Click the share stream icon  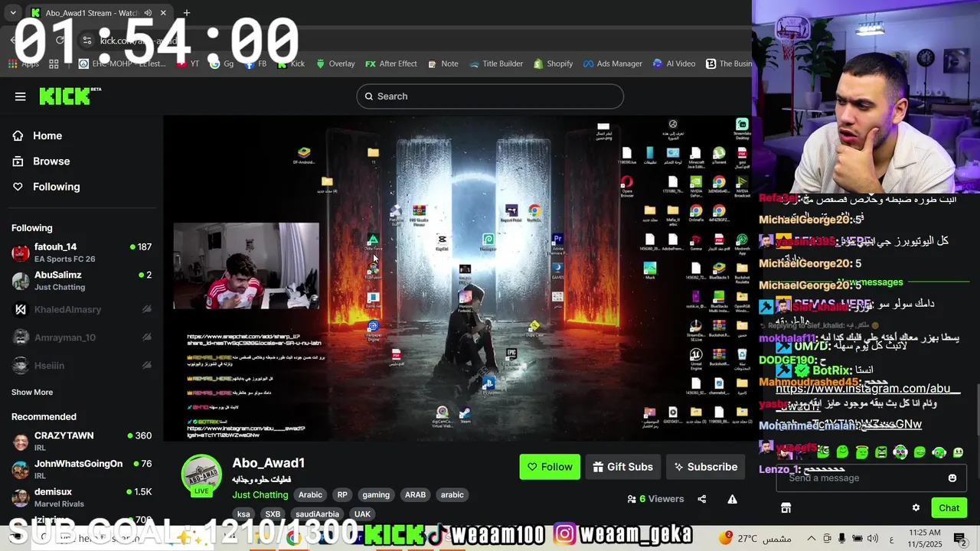click(x=702, y=499)
